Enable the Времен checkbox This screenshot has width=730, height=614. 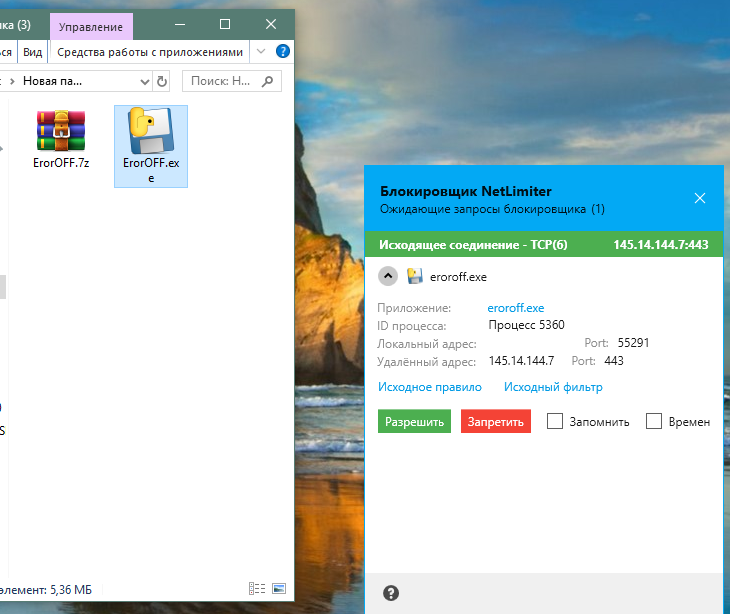click(654, 421)
